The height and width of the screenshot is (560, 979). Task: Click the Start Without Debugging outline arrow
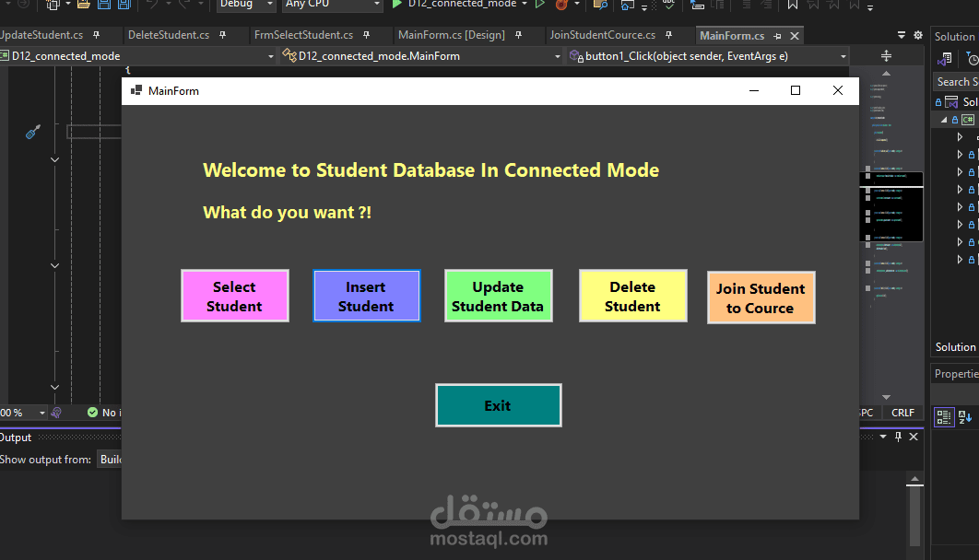[540, 4]
